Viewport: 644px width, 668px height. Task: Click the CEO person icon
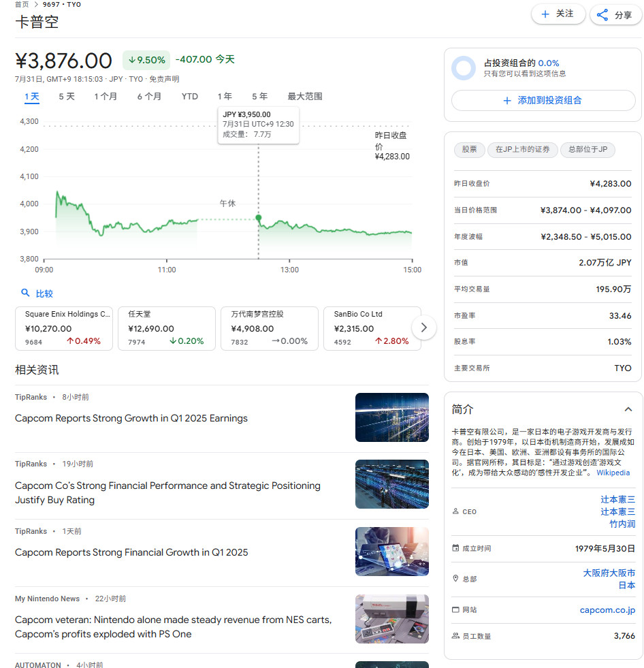(x=455, y=511)
